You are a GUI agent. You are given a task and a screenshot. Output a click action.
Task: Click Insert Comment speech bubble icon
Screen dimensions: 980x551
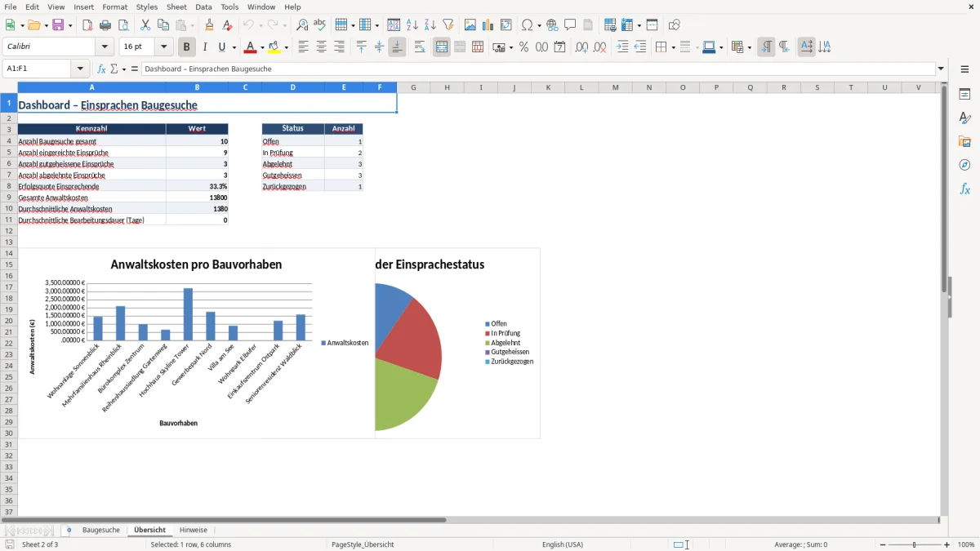click(x=570, y=25)
